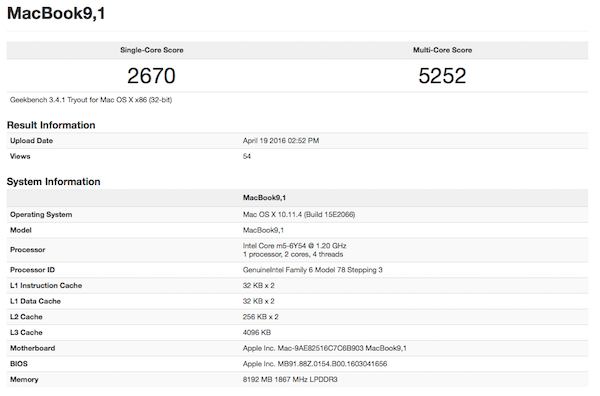Click the L1 Data Cache value 32 KB x 2
600x396 pixels.
[x=259, y=301]
